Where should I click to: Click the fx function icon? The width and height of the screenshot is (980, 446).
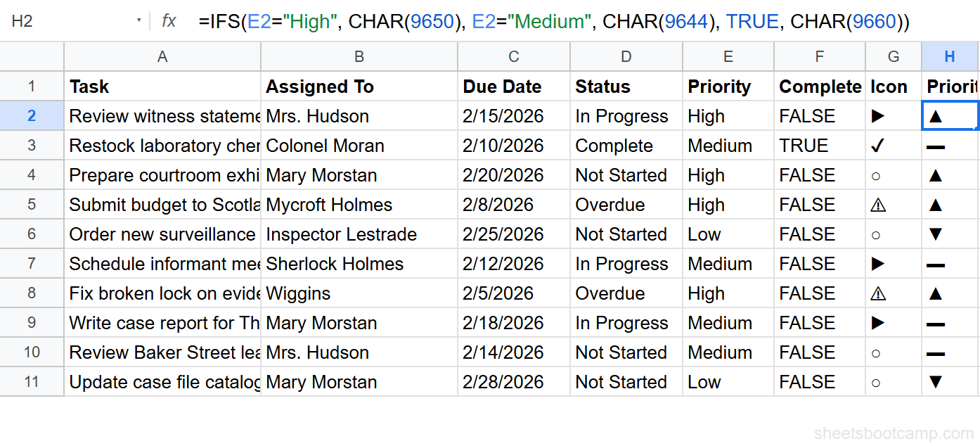pyautogui.click(x=169, y=21)
